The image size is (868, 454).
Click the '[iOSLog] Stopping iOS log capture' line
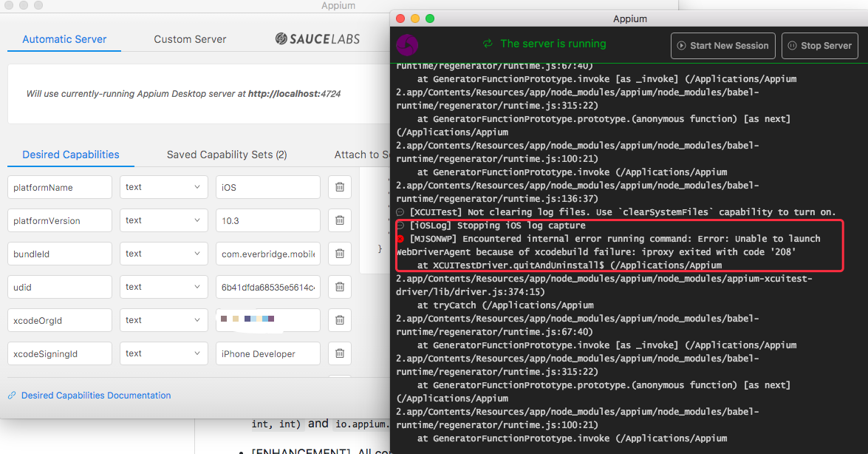(x=498, y=226)
